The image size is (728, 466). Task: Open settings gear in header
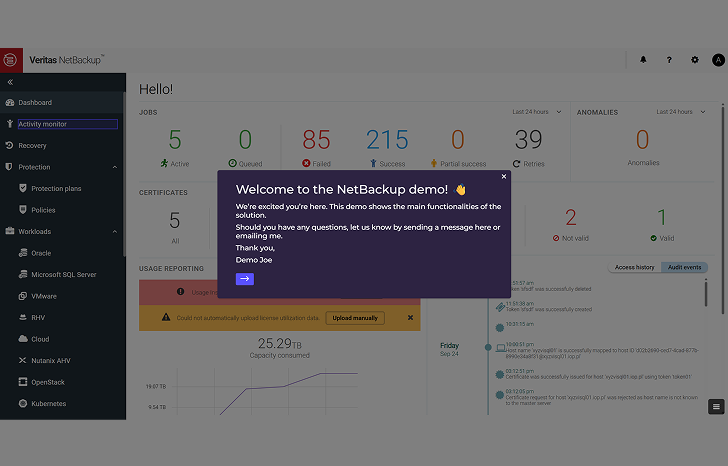click(x=695, y=59)
